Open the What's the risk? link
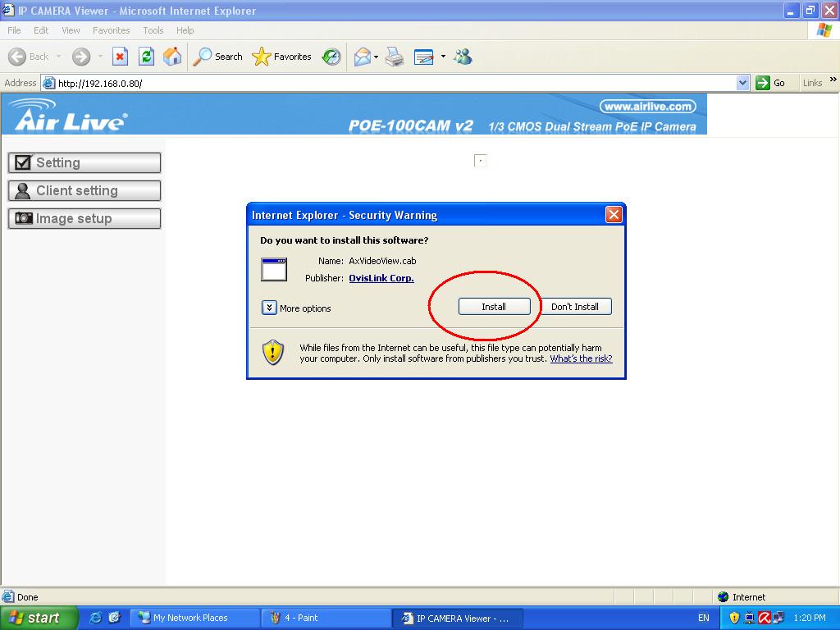The image size is (840, 630). [x=581, y=358]
